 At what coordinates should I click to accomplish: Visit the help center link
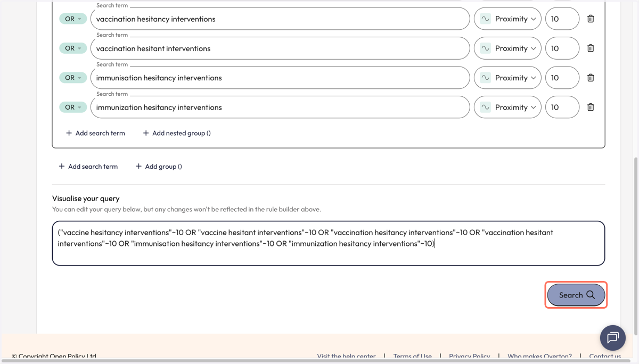346,356
